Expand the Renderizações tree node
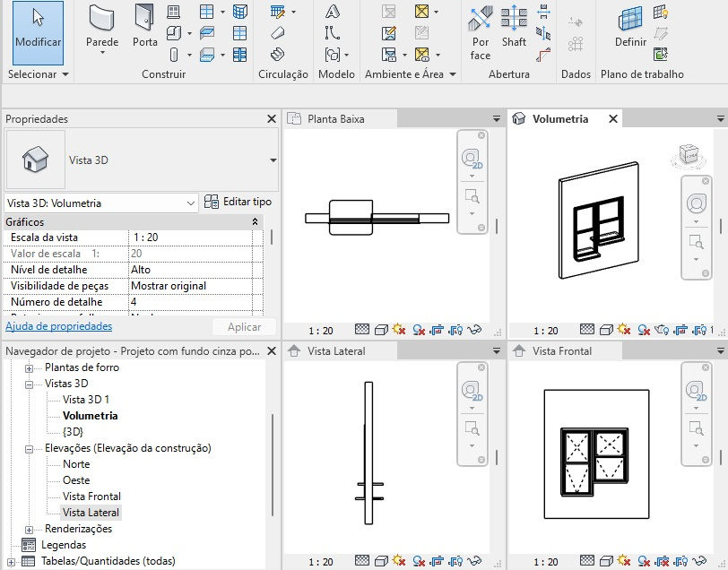 click(29, 530)
